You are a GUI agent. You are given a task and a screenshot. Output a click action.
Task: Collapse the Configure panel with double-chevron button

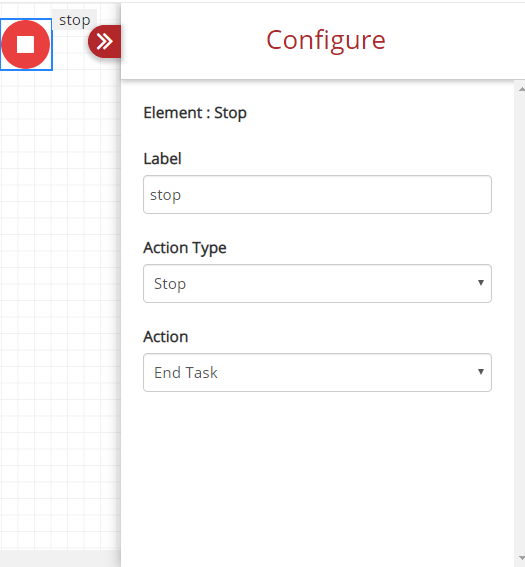tap(104, 42)
